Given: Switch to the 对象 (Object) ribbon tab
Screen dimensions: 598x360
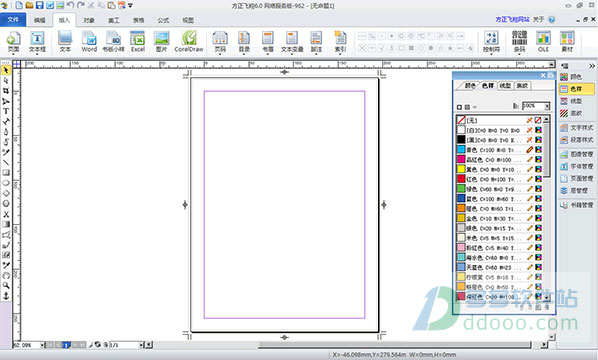Looking at the screenshot, I should (89, 20).
